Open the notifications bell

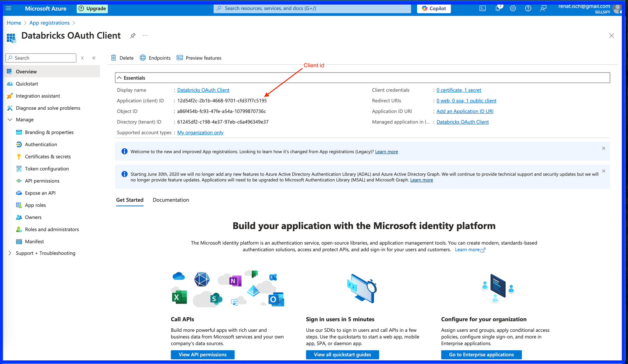[x=497, y=8]
